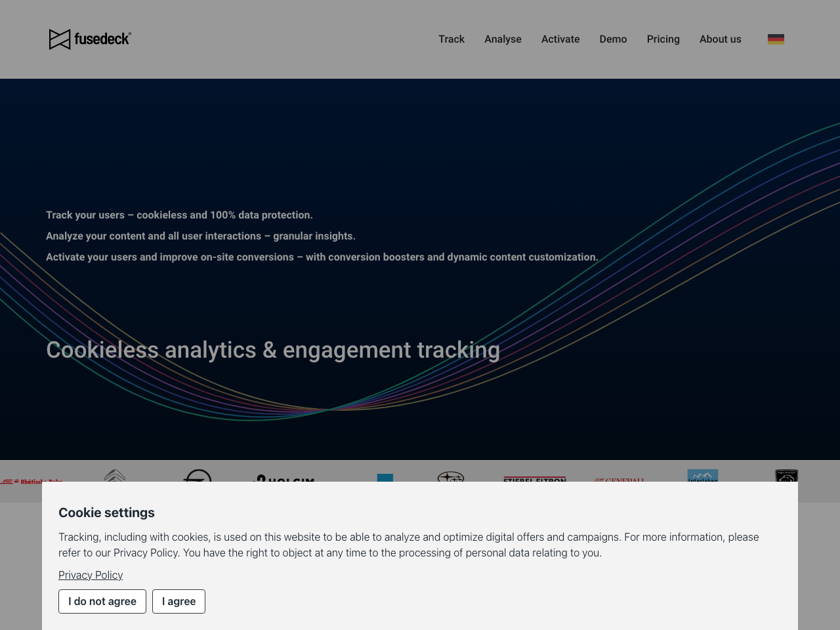The width and height of the screenshot is (840, 630).
Task: Accept cookies with the I agree button
Action: [178, 600]
